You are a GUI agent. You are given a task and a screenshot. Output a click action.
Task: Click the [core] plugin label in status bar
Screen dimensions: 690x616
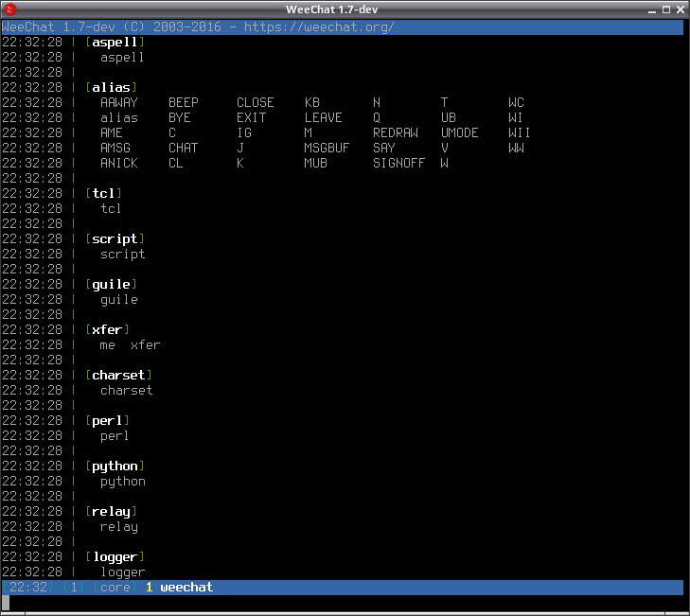click(x=115, y=588)
